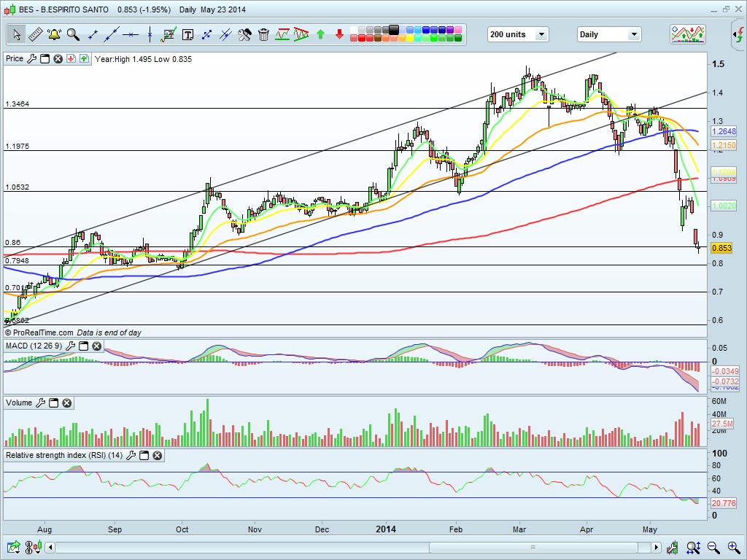
Task: Open the 200 units dropdown
Action: (x=518, y=34)
